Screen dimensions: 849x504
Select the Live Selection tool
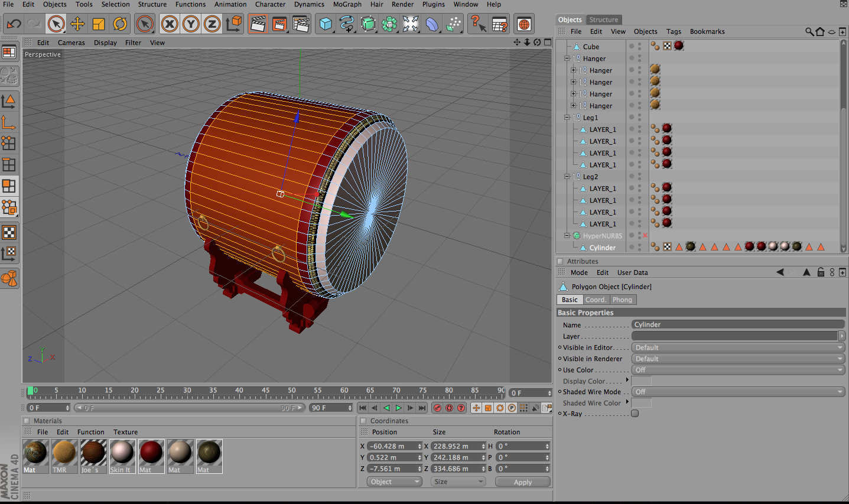56,24
